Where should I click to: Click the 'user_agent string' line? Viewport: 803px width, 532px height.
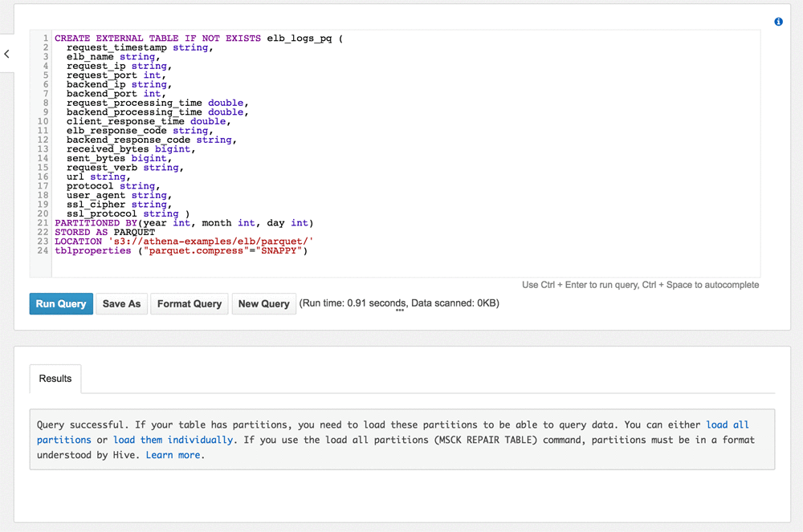(119, 195)
